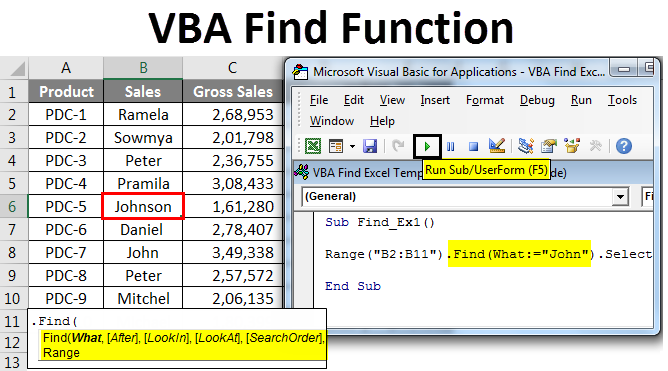668x371 pixels.
Task: Expand the (General) object dropdown arrow
Action: [621, 197]
